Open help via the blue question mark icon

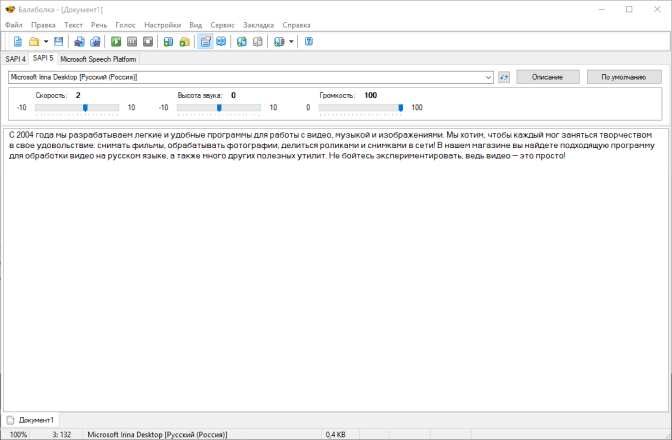click(x=309, y=42)
